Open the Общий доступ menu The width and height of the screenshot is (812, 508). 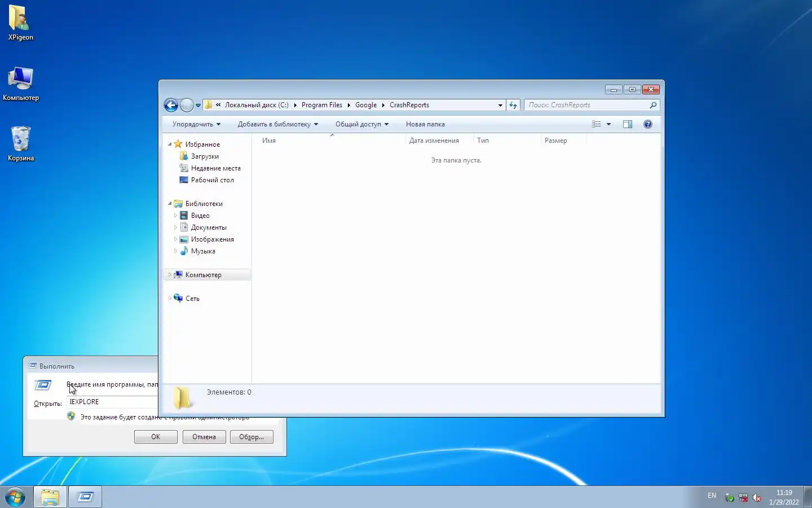point(362,124)
